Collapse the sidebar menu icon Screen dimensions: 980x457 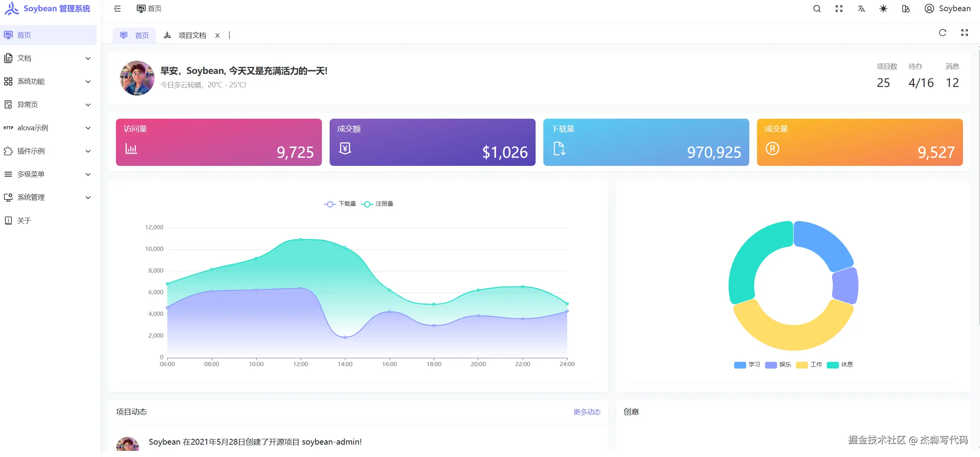(117, 9)
